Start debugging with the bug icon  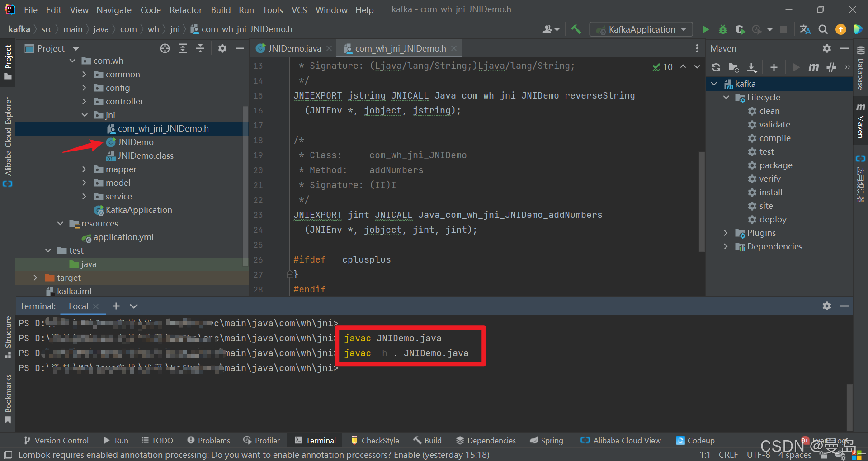pos(722,29)
